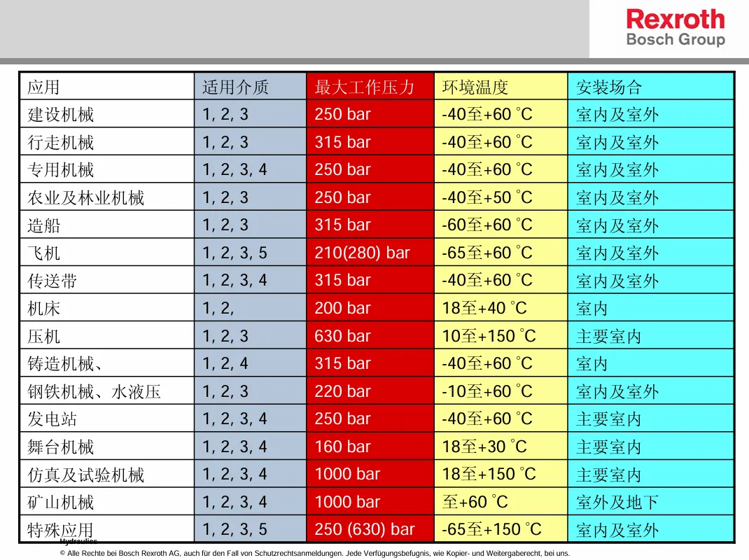Click 室内 in the 机床 row
The height and width of the screenshot is (560, 749).
(591, 309)
